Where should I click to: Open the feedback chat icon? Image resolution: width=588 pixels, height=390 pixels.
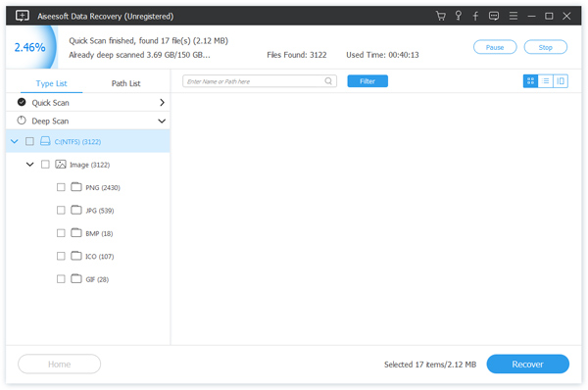tap(494, 16)
